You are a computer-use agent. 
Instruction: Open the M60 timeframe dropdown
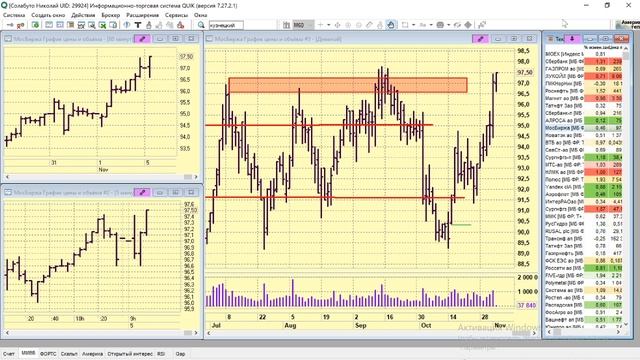point(303,25)
